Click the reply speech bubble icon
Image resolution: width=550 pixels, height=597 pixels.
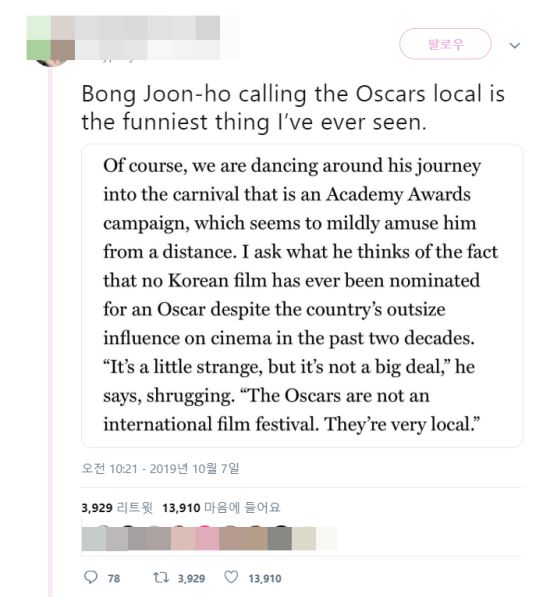[x=91, y=577]
